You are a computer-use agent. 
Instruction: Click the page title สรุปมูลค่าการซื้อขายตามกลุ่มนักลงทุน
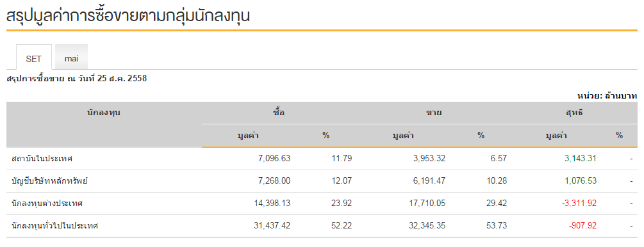click(128, 15)
